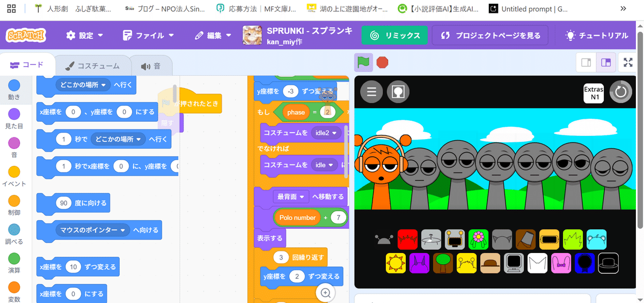Viewport: 644px width, 303px height.
Task: Click the 10 value in x座標をずつ変える block
Action: (x=73, y=266)
